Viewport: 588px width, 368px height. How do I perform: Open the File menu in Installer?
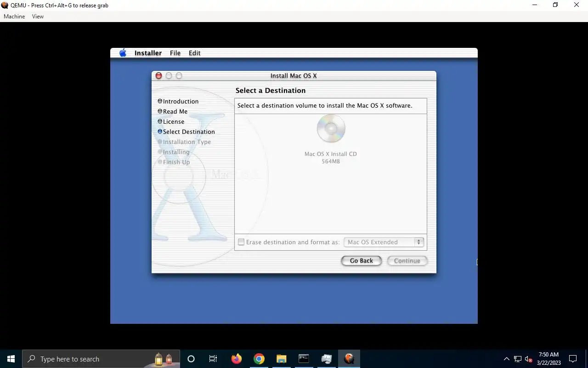coord(175,53)
